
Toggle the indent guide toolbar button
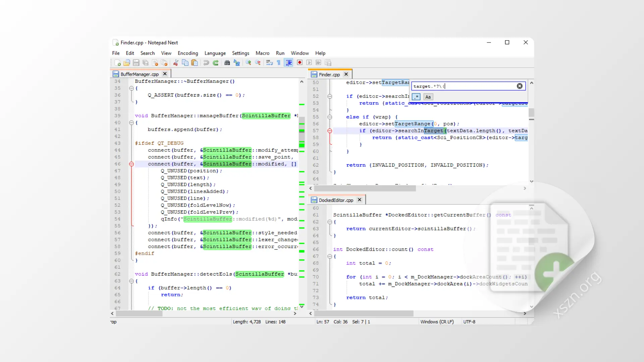click(x=288, y=63)
